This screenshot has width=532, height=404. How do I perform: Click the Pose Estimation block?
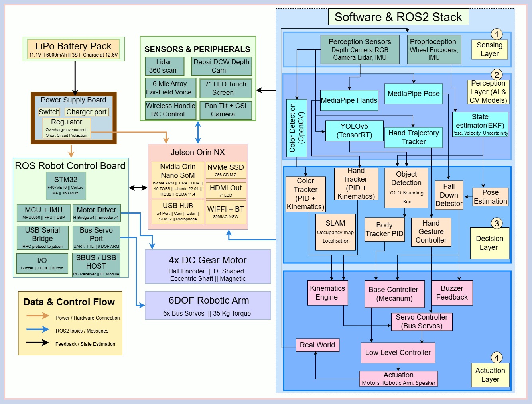coord(491,197)
